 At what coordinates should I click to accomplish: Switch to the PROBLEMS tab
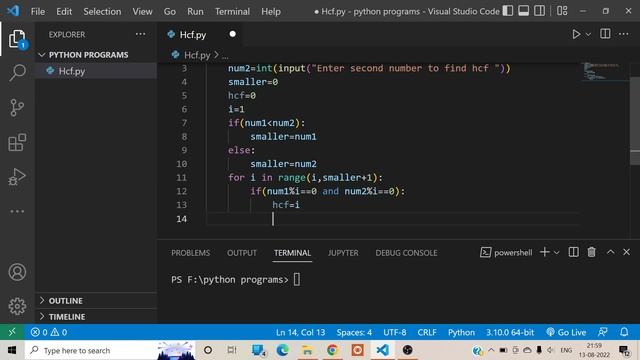191,253
